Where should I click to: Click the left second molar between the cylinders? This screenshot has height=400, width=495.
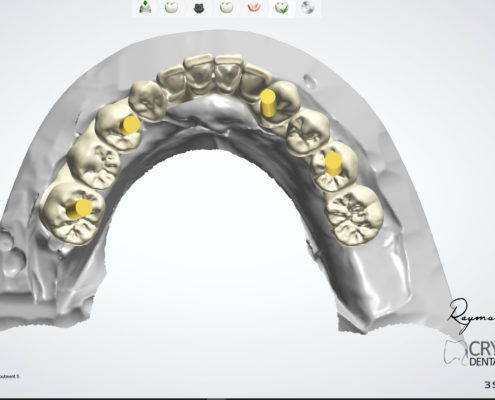point(94,164)
